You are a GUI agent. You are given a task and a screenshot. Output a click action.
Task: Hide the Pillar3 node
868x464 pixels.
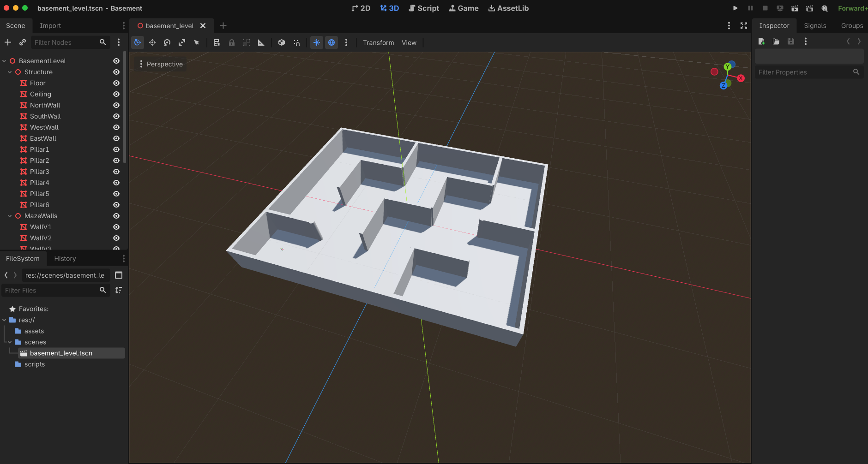(116, 171)
